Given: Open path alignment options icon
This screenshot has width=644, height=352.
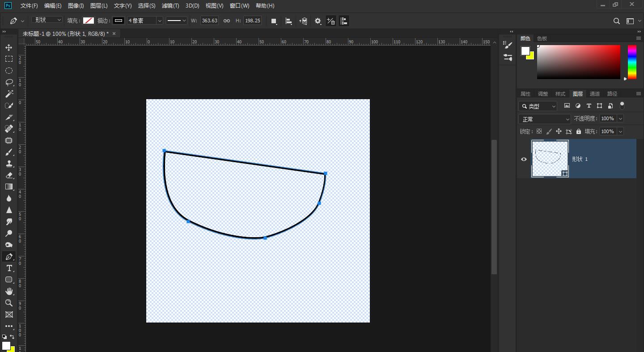Looking at the screenshot, I should coord(289,21).
